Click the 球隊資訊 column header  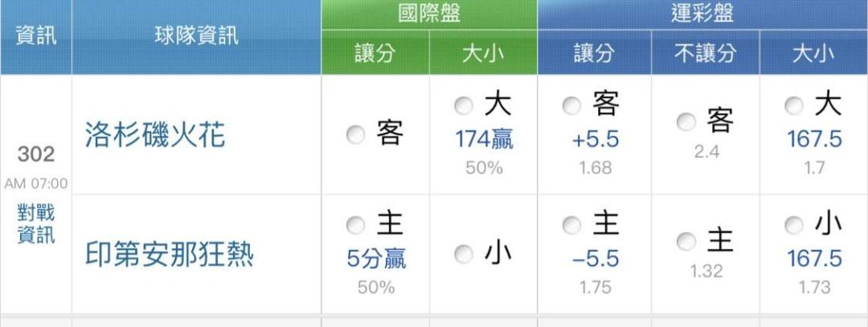click(x=196, y=36)
